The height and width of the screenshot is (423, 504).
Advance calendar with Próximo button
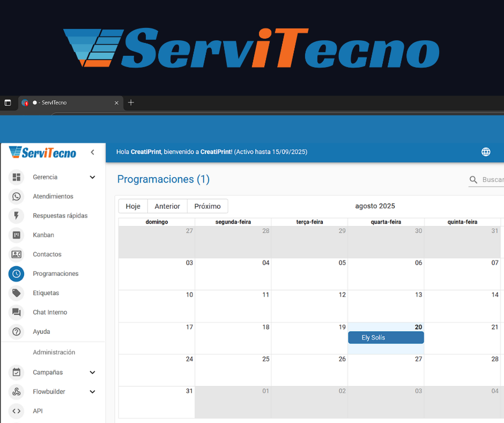point(207,206)
